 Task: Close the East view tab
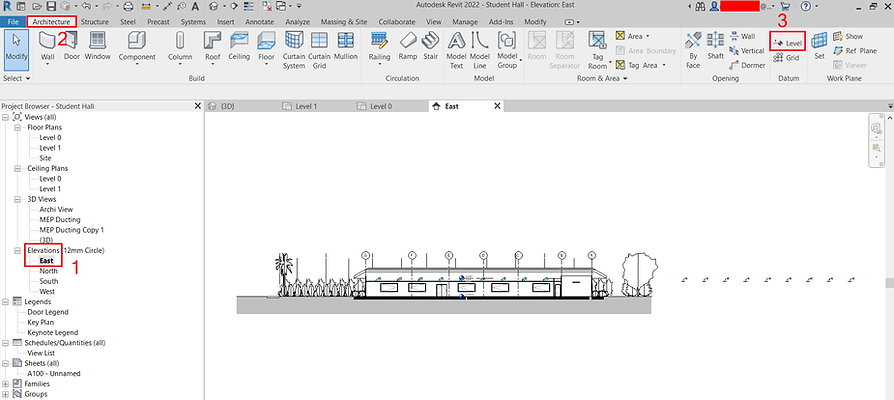click(x=497, y=106)
